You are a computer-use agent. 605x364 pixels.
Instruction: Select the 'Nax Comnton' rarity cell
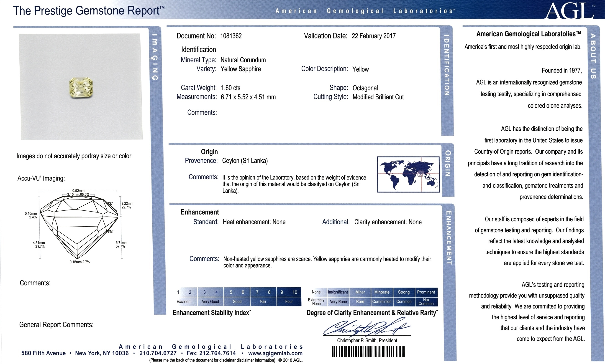click(426, 301)
